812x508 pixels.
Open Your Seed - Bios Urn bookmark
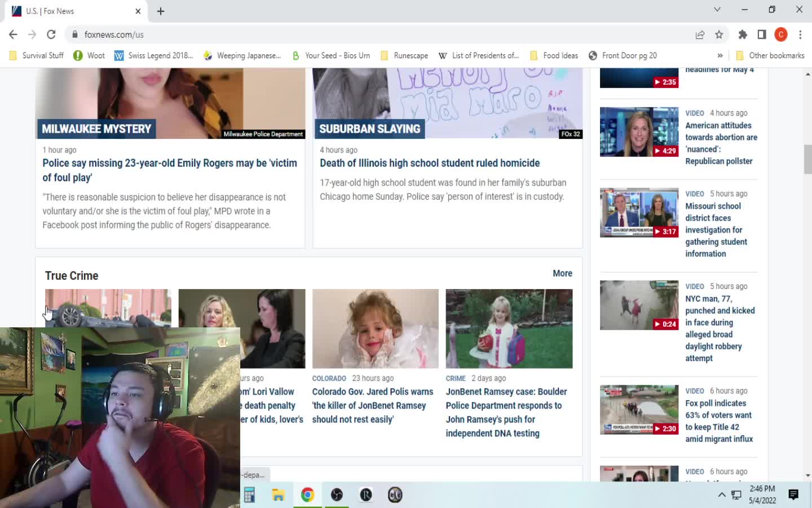[x=331, y=55]
